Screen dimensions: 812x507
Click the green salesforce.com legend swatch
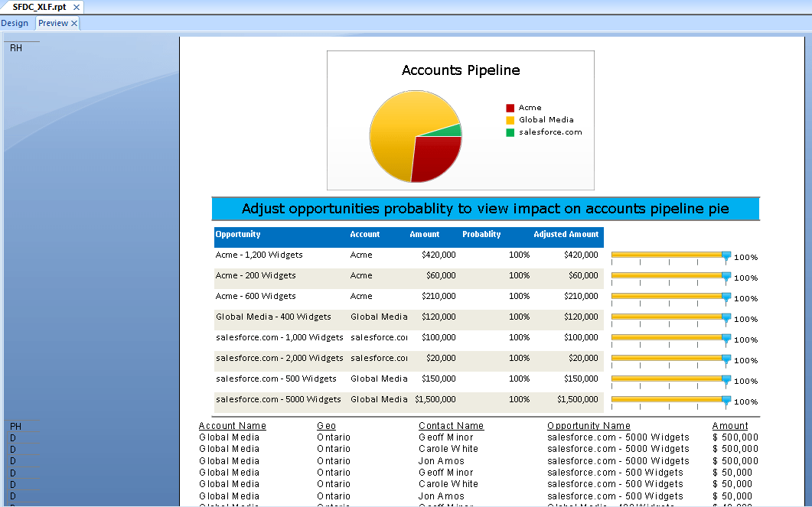pyautogui.click(x=510, y=132)
